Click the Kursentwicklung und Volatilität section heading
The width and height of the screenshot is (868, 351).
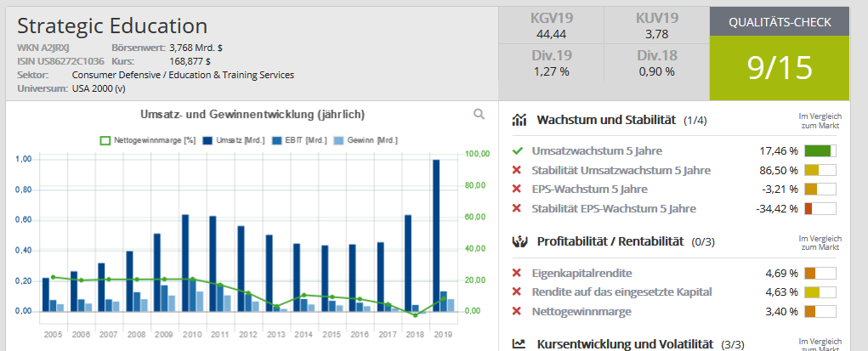625,344
